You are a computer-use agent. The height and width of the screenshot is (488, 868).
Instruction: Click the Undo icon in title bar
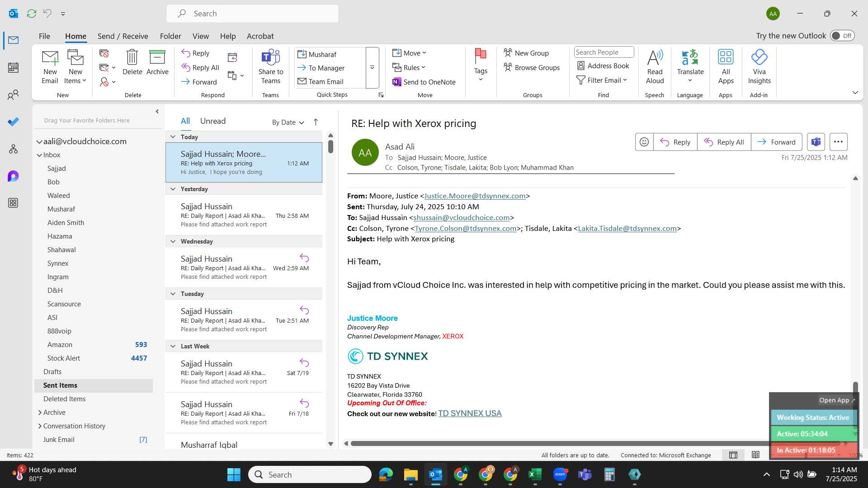[47, 14]
